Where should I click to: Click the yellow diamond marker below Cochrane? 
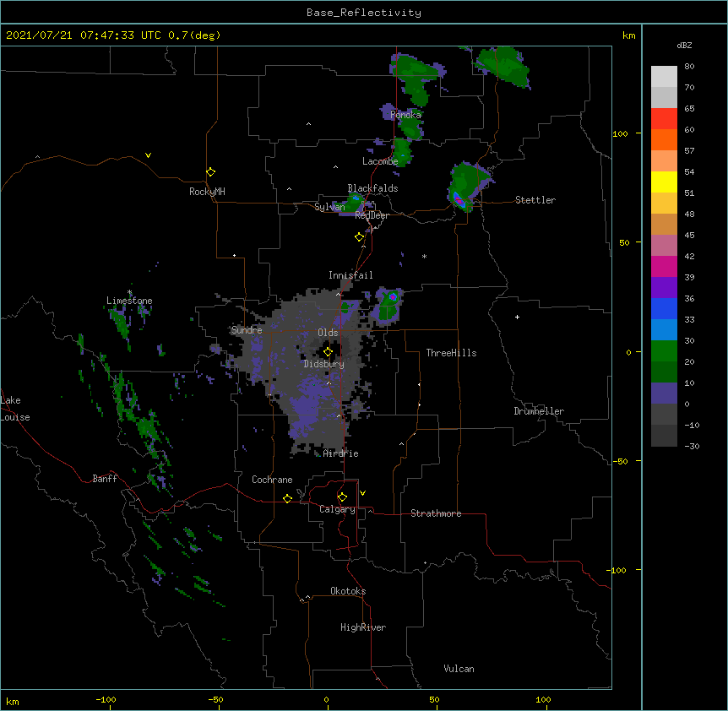point(287,498)
